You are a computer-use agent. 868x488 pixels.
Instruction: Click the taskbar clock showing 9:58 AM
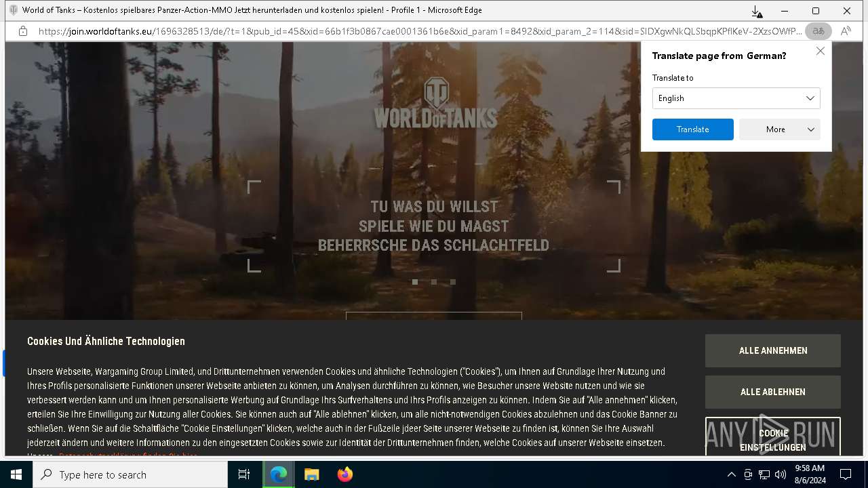(810, 474)
